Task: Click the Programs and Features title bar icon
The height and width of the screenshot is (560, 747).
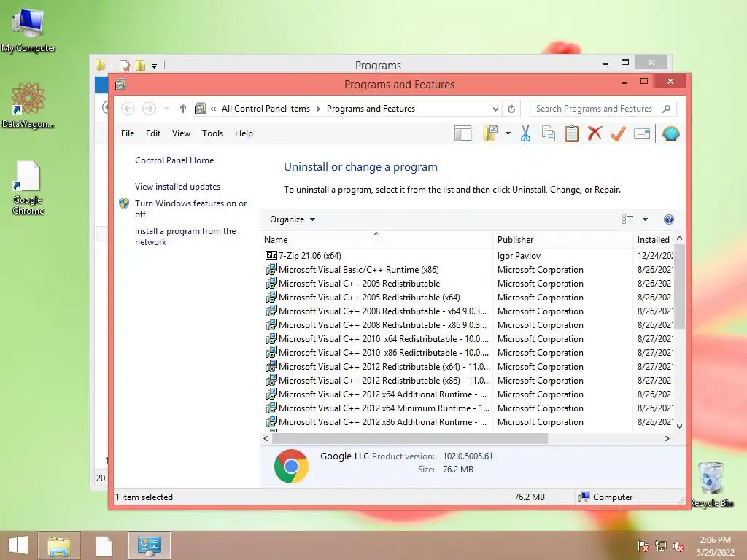Action: (120, 85)
